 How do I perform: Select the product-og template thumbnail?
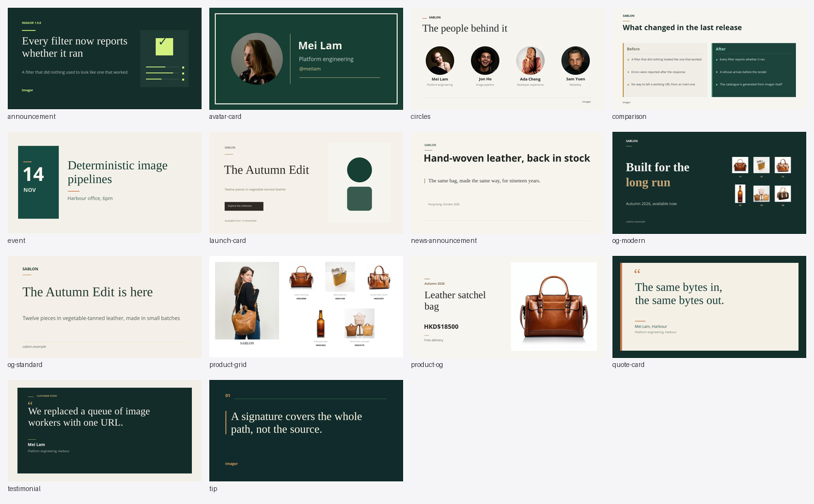pos(508,306)
